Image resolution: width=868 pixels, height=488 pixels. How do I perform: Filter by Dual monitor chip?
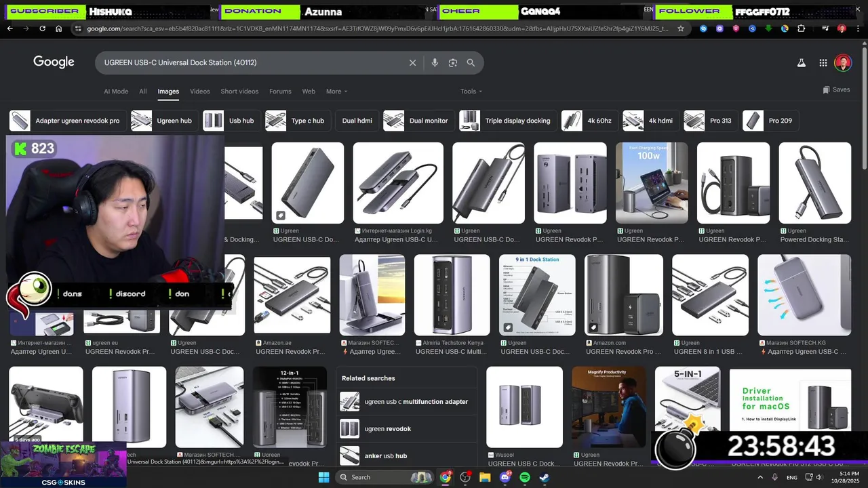[x=418, y=121]
